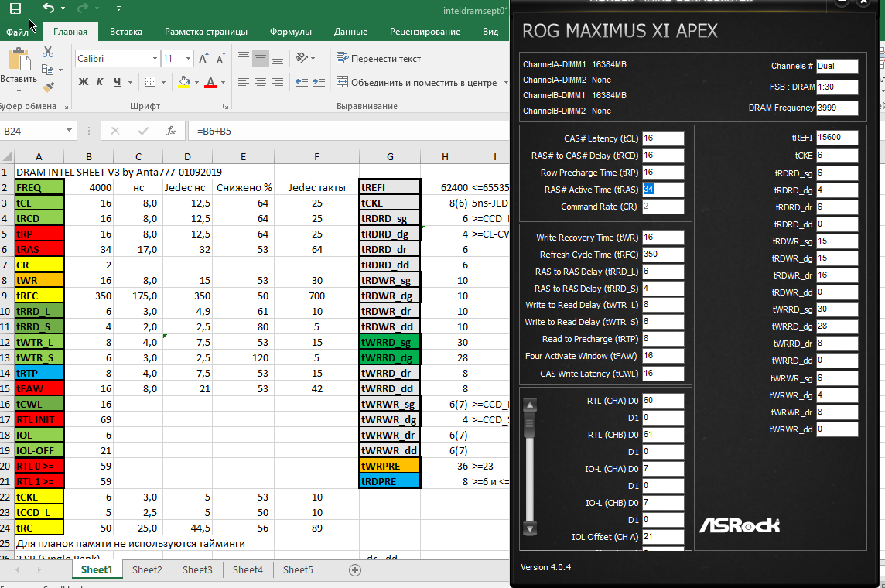Click the Copy icon
Viewport: 885px width, 588px height.
(48, 70)
